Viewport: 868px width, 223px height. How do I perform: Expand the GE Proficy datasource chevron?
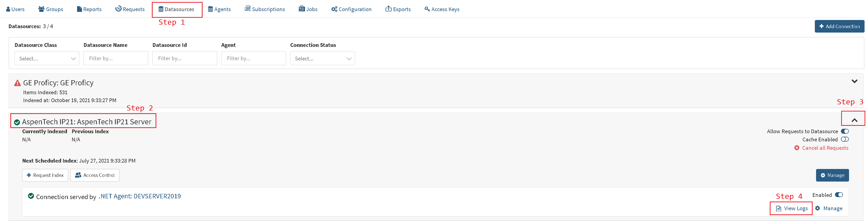(x=854, y=81)
